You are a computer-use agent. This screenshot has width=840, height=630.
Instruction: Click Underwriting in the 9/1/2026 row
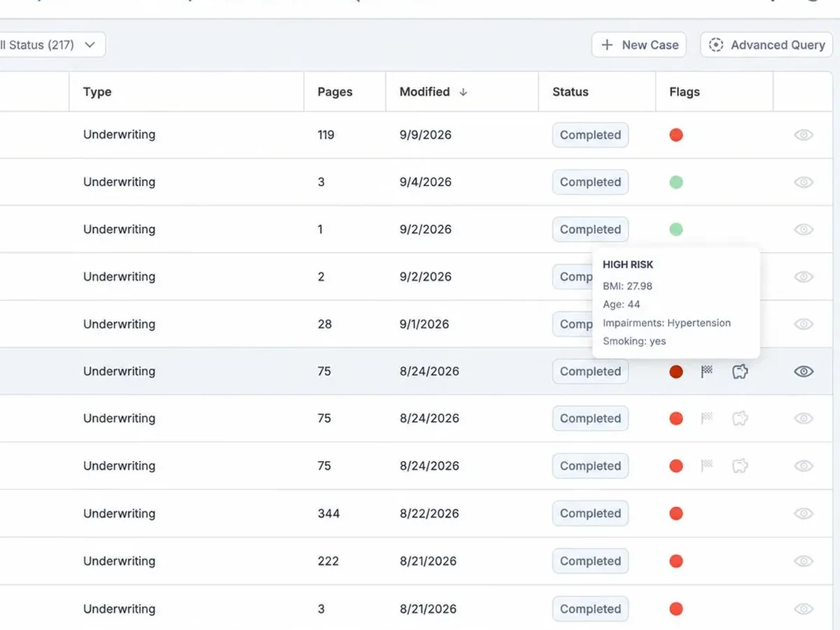point(119,324)
